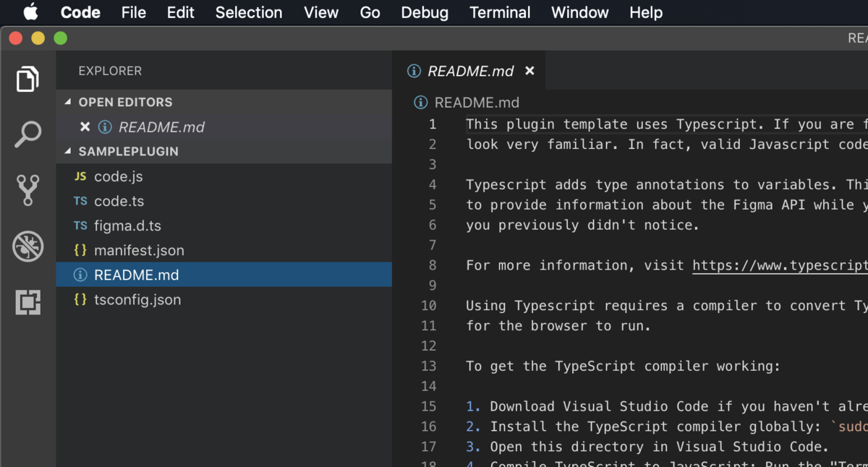Collapse the OPEN EDITORS section
This screenshot has width=868, height=467.
(x=224, y=102)
